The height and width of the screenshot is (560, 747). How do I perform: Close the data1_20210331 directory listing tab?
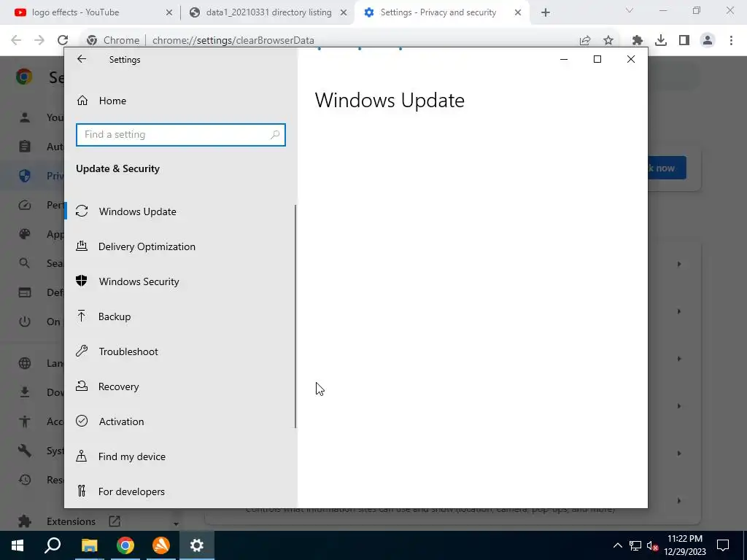[x=344, y=13]
